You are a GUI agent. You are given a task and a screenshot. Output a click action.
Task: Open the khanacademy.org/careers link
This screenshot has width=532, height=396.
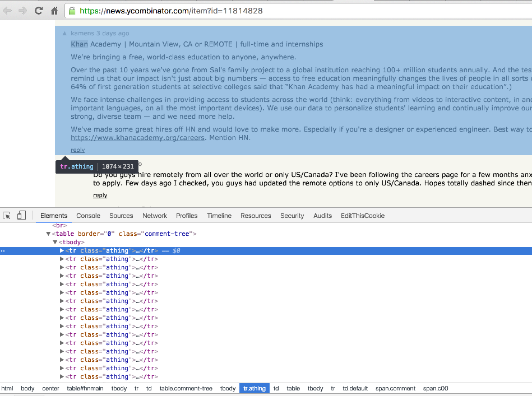(138, 138)
